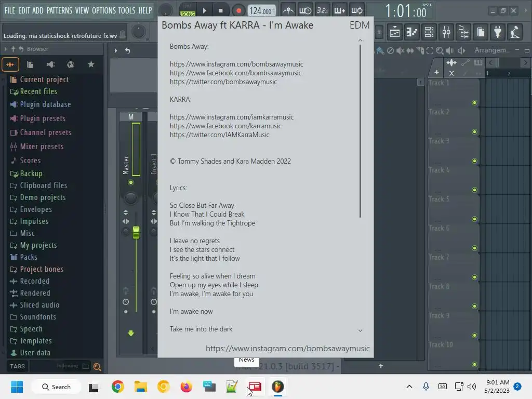Open the project files page icon
The image size is (532, 399).
[481, 32]
